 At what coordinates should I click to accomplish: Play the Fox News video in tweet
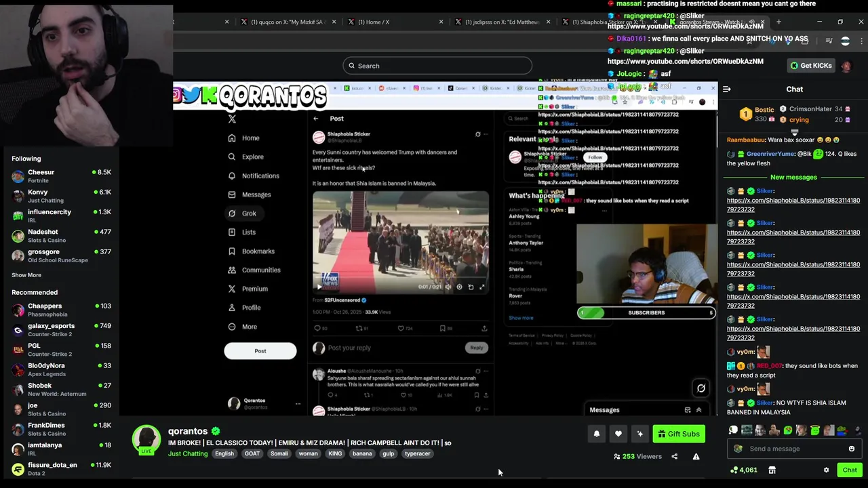pos(319,287)
